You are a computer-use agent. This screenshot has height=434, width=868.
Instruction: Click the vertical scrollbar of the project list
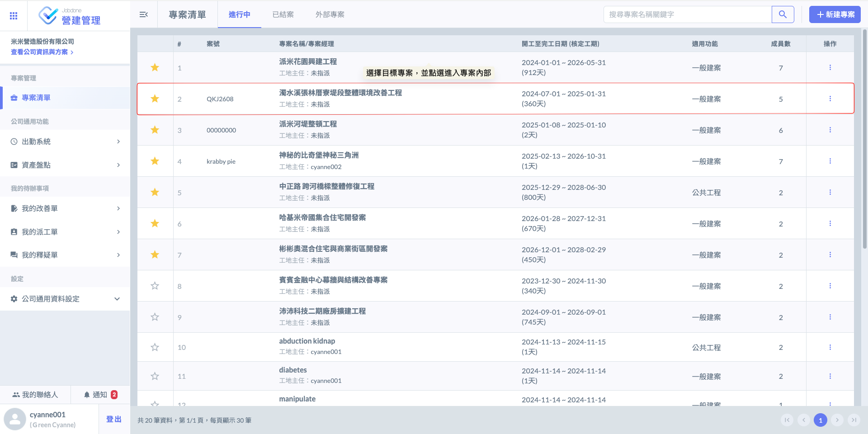[864, 140]
